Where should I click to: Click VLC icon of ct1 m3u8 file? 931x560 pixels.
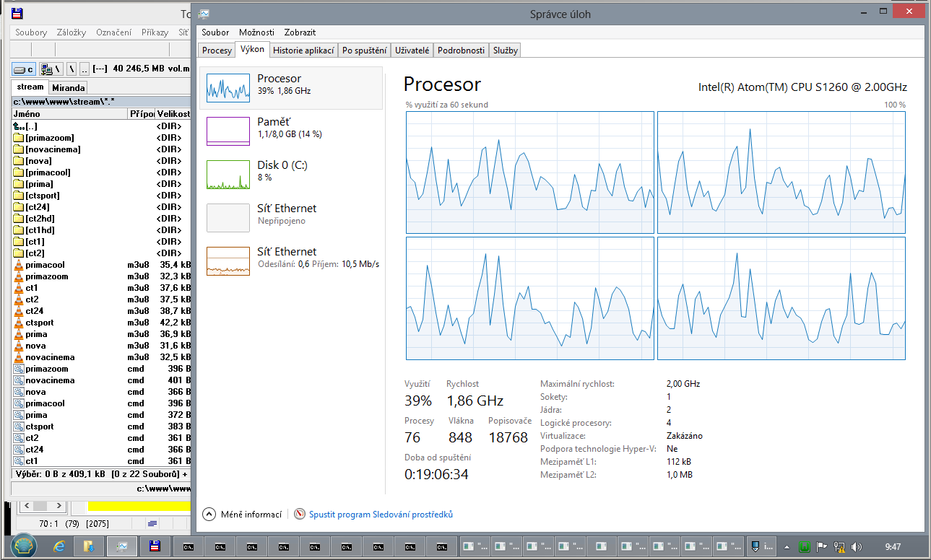coord(19,288)
